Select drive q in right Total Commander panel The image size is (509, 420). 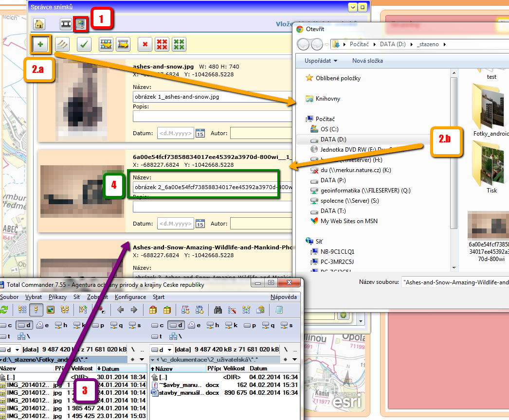pos(269,325)
